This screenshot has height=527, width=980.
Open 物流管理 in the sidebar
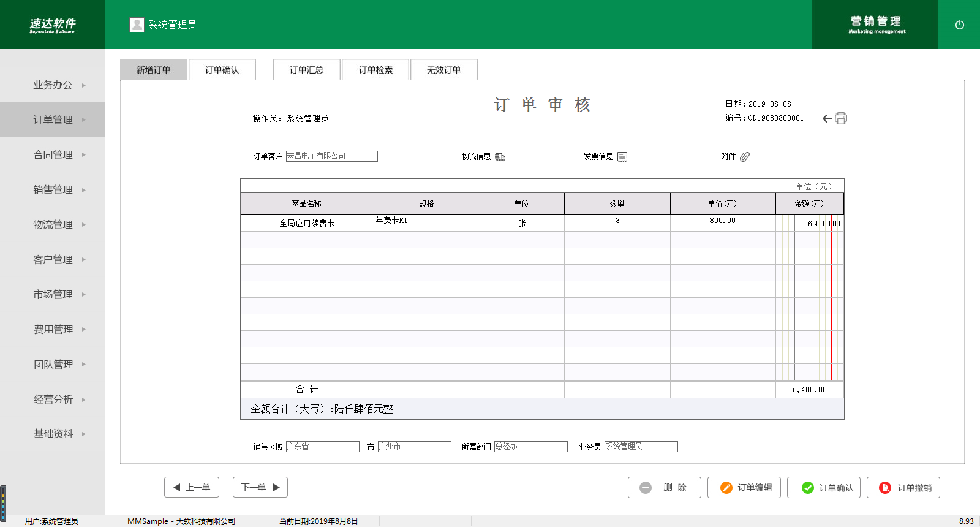53,225
